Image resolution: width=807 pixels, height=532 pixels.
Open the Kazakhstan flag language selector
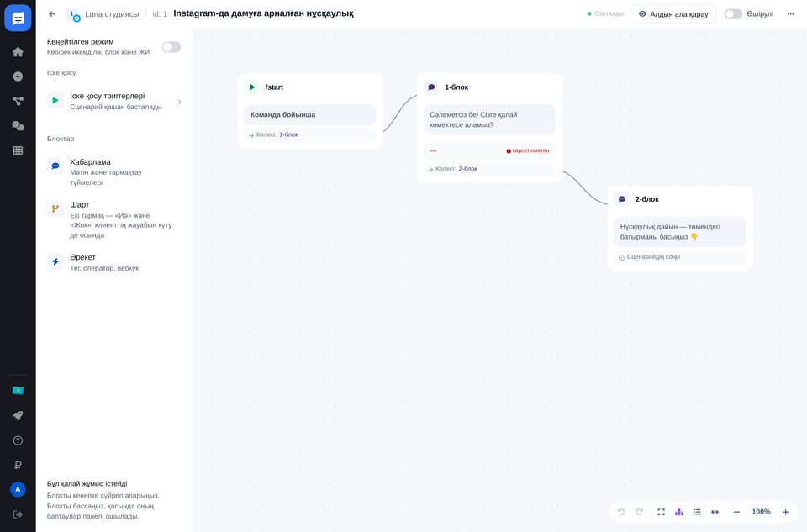pyautogui.click(x=18, y=391)
